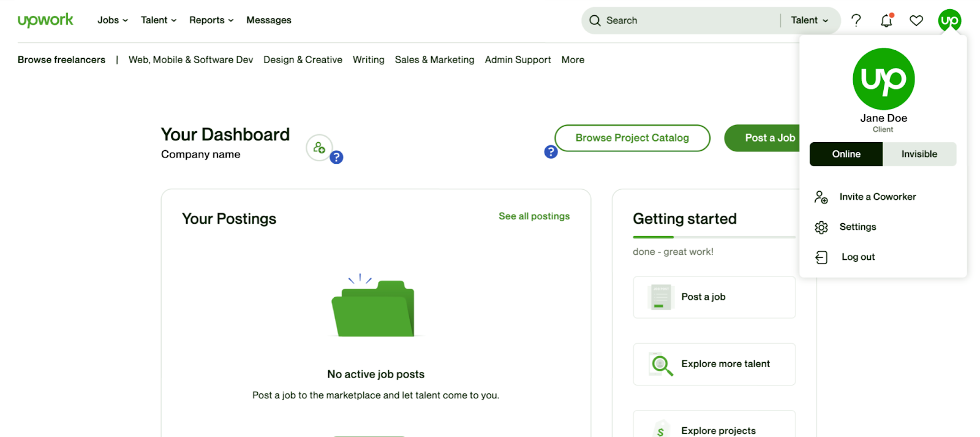The image size is (980, 437).
Task: Click the Browse Project Catalog button
Action: coord(632,138)
